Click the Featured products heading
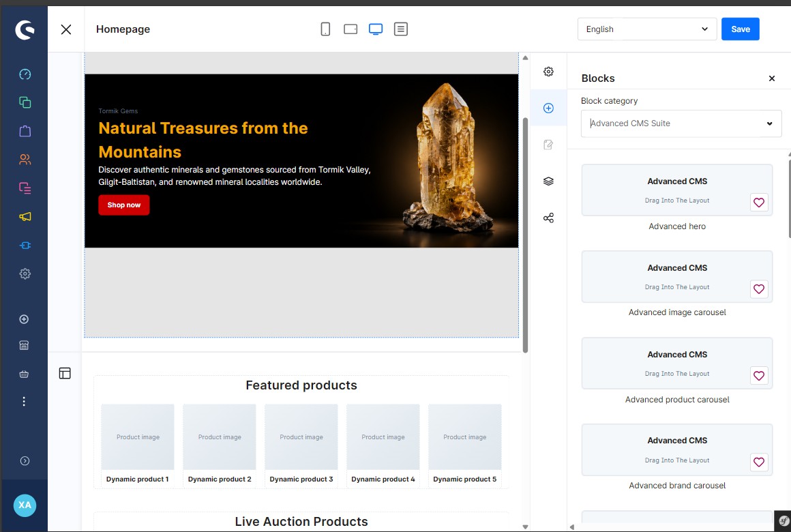 pos(301,385)
